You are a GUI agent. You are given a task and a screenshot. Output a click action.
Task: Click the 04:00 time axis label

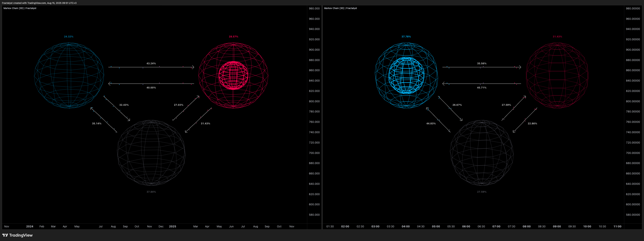click(406, 226)
